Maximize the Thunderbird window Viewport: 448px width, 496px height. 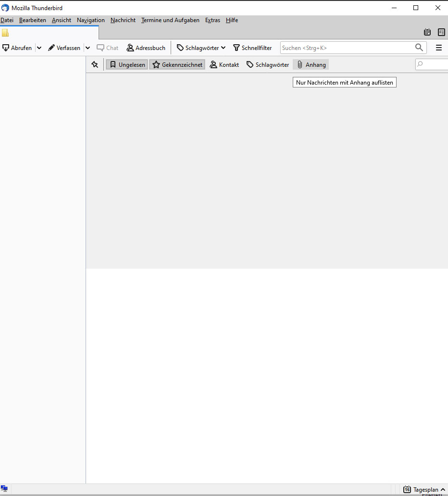click(416, 8)
